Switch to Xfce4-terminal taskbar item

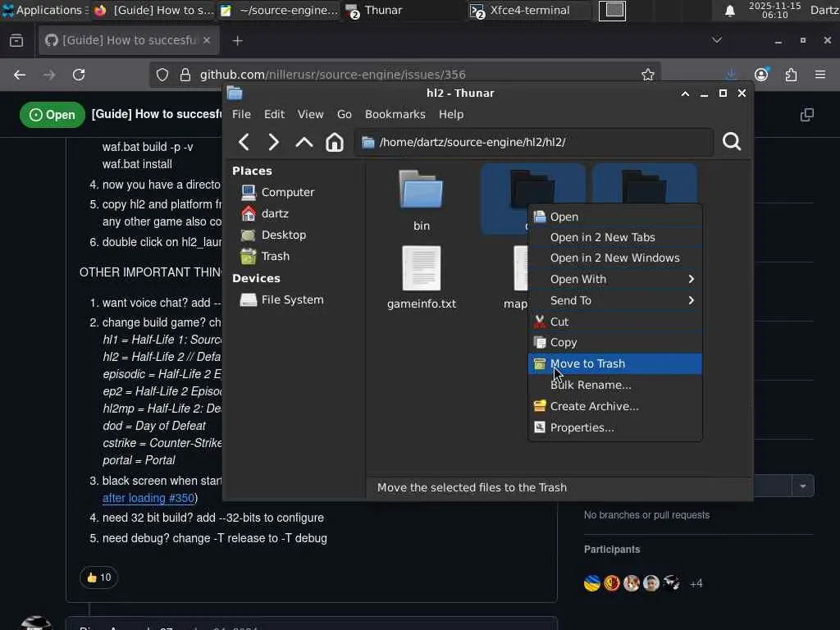tap(529, 10)
